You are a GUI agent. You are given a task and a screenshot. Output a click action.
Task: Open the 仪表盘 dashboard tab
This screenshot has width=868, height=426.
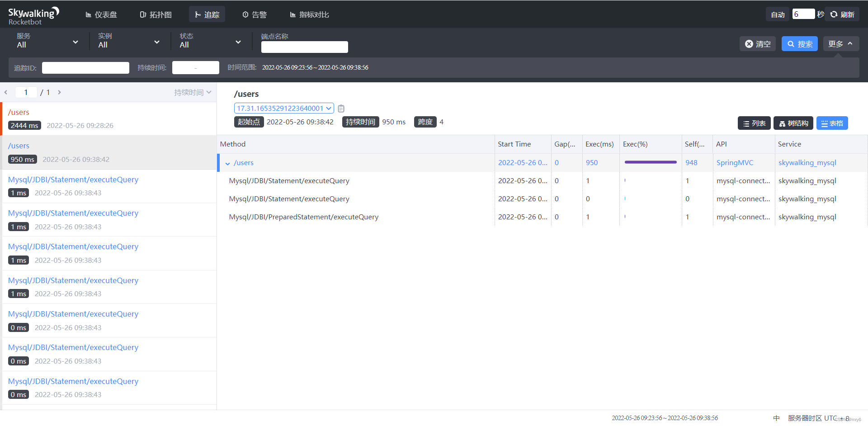(101, 14)
